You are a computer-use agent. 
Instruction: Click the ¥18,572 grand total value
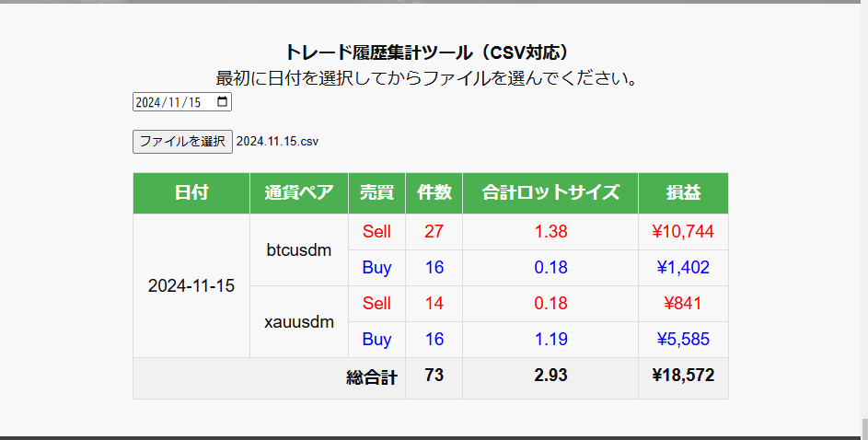coord(683,376)
